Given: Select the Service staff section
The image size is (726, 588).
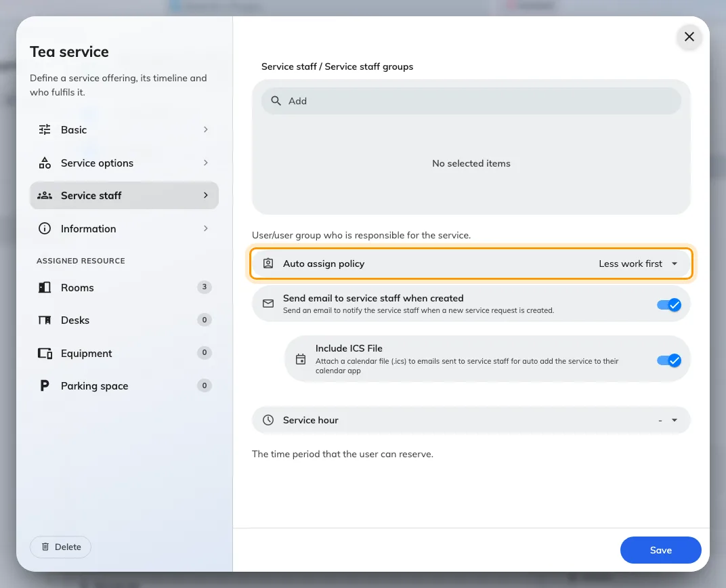Looking at the screenshot, I should (124, 195).
